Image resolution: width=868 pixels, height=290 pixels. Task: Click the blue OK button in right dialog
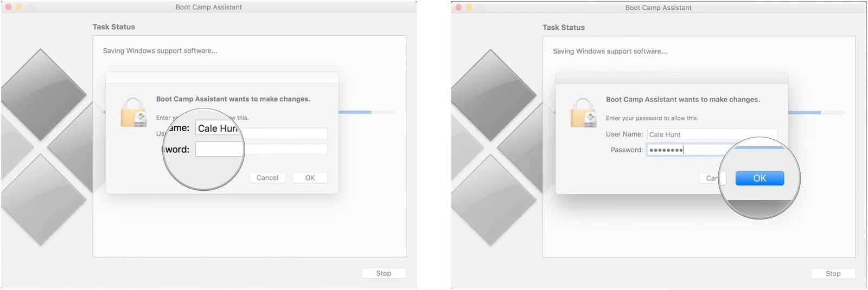759,178
